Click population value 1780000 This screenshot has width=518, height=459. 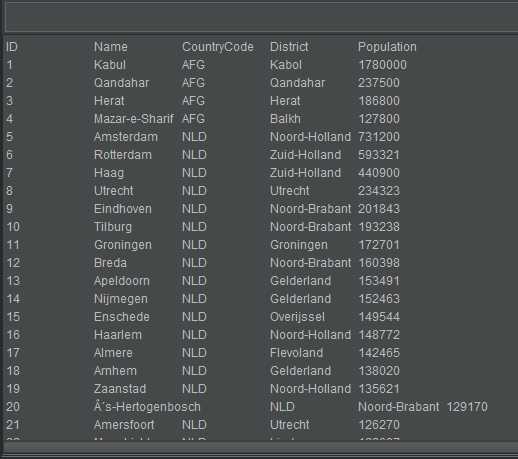(x=382, y=65)
